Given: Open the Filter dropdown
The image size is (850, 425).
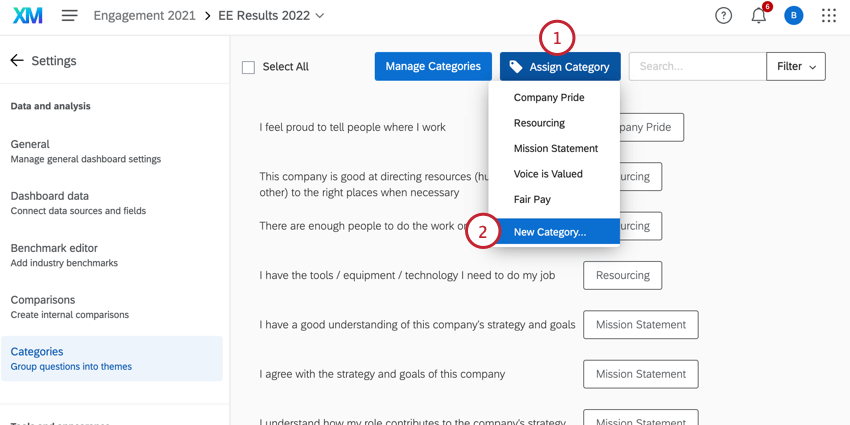Looking at the screenshot, I should (795, 67).
